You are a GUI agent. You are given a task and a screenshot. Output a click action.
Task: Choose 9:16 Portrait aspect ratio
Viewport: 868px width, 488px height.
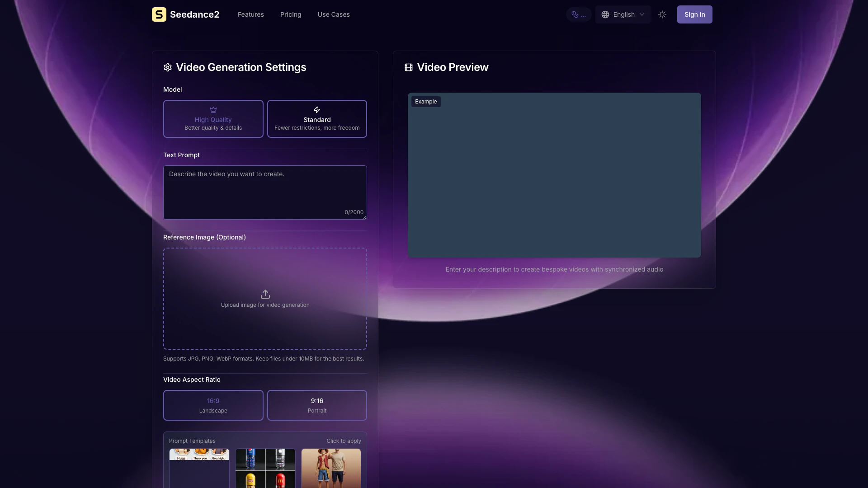coord(317,405)
